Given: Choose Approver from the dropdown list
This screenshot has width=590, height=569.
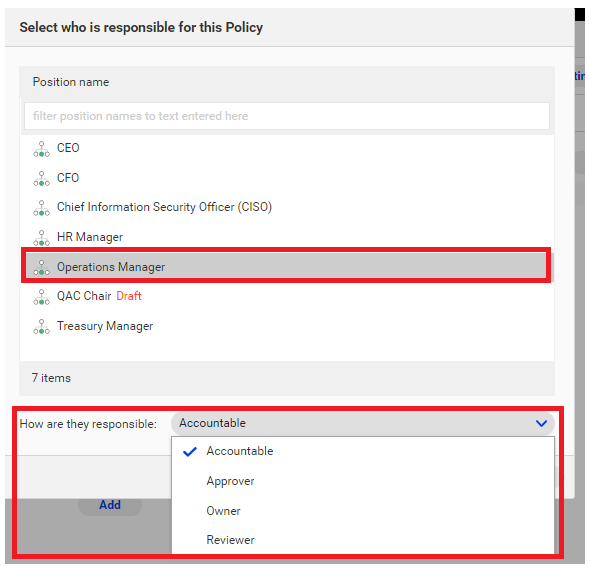Looking at the screenshot, I should click(x=230, y=481).
